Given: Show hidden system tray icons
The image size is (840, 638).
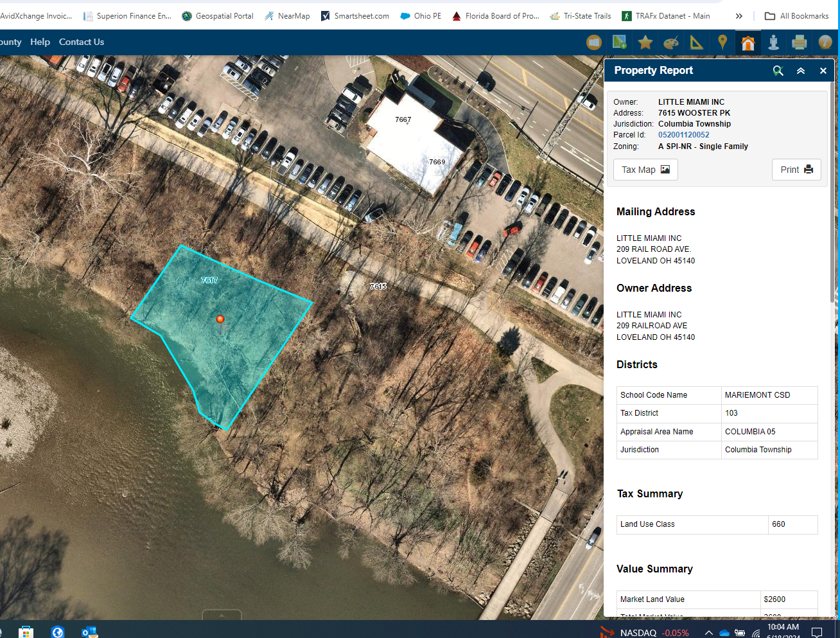Looking at the screenshot, I should click(709, 633).
